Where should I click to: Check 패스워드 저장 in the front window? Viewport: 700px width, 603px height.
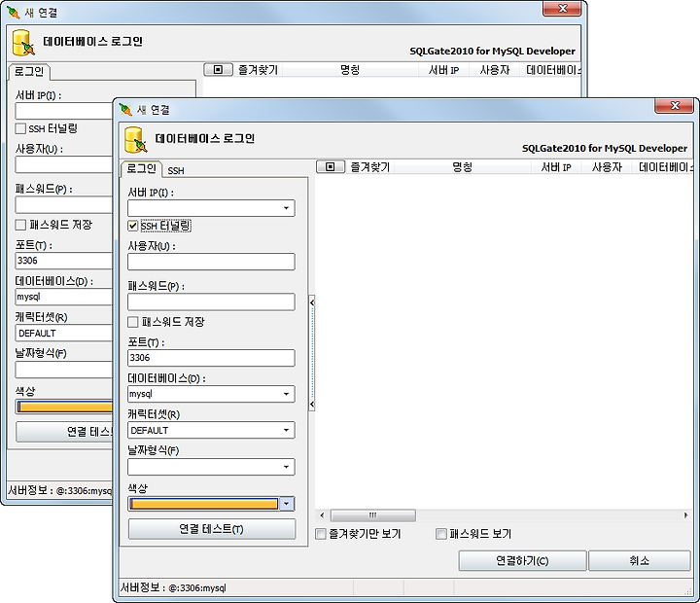[132, 322]
